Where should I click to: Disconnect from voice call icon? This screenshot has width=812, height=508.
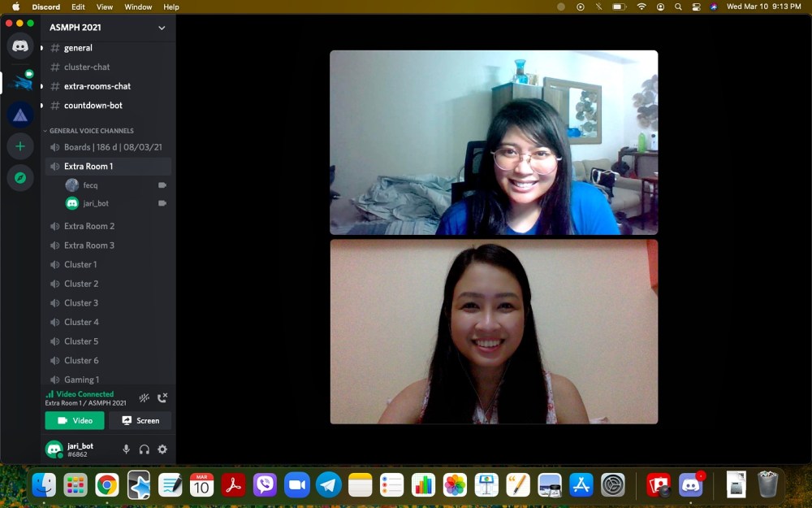pos(162,398)
